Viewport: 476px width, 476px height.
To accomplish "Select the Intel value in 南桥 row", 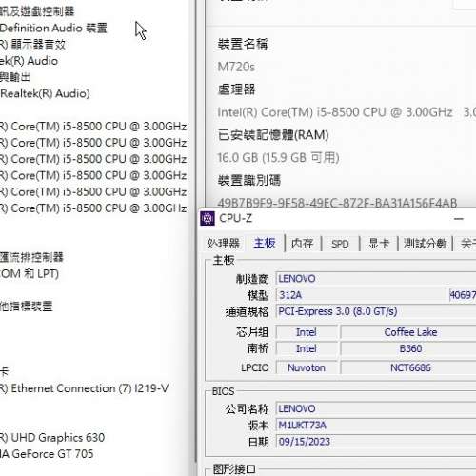I will coord(307,348).
